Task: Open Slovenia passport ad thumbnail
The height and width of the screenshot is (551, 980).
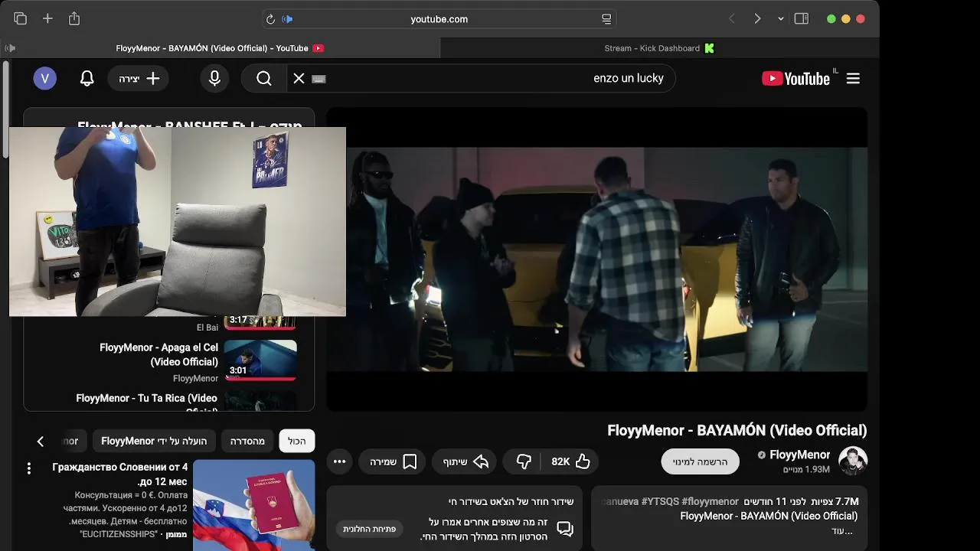Action: [x=253, y=505]
